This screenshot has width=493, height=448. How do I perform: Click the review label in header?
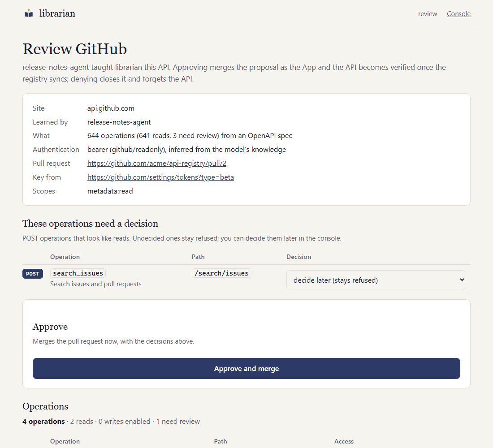coord(427,14)
